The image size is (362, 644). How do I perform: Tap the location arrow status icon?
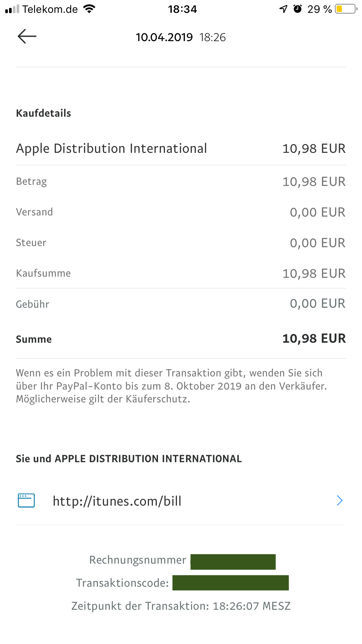coord(283,9)
